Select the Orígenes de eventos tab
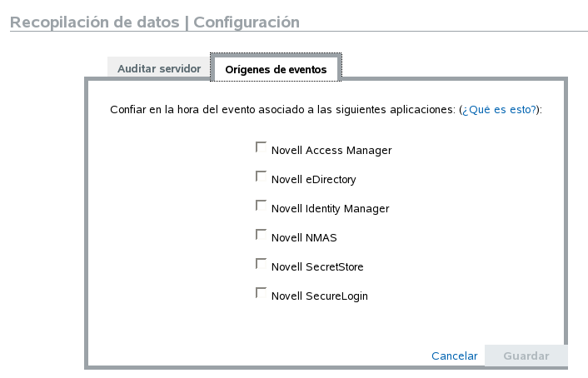Viewport: 588px width, 378px height. (x=276, y=70)
